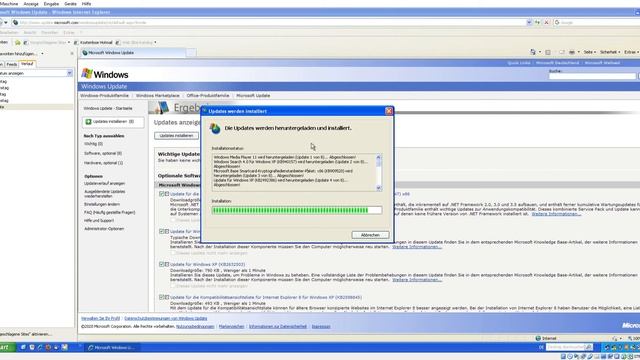Click the Windows Update shield icon in dialog
Viewport: 640px width, 360px height.
(215, 129)
